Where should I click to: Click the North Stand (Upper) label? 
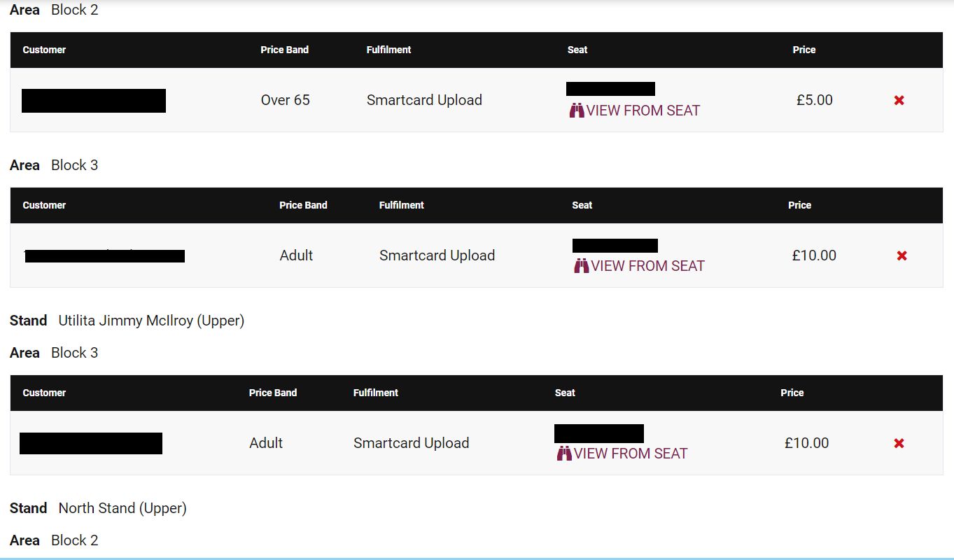click(122, 508)
